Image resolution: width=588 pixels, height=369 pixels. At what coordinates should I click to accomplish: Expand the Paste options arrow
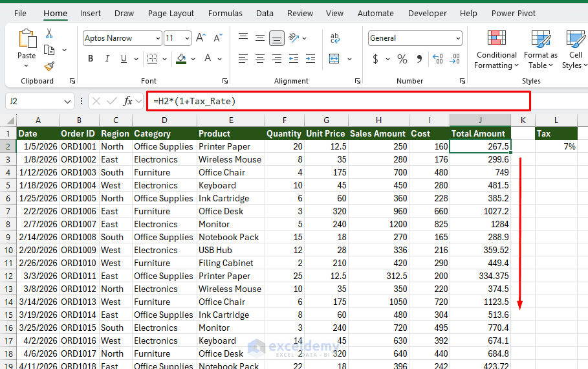tap(26, 66)
